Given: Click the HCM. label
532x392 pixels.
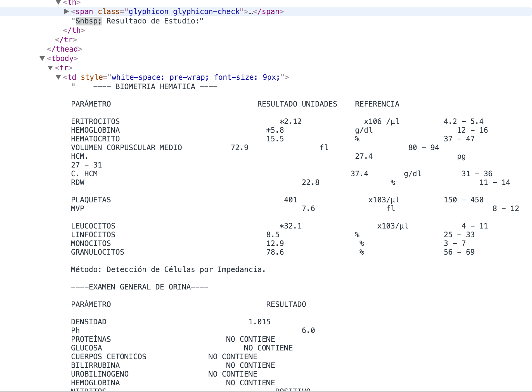Looking at the screenshot, I should tap(79, 156).
